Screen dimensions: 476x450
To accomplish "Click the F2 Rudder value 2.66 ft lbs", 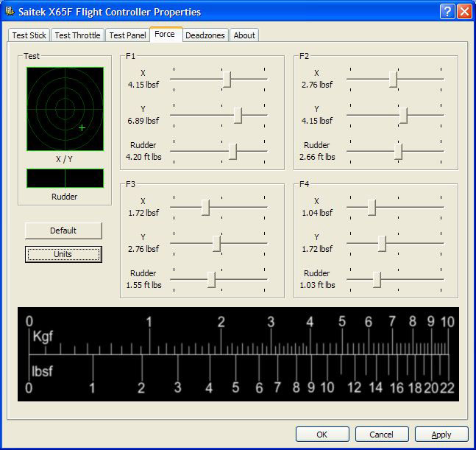I will point(317,157).
